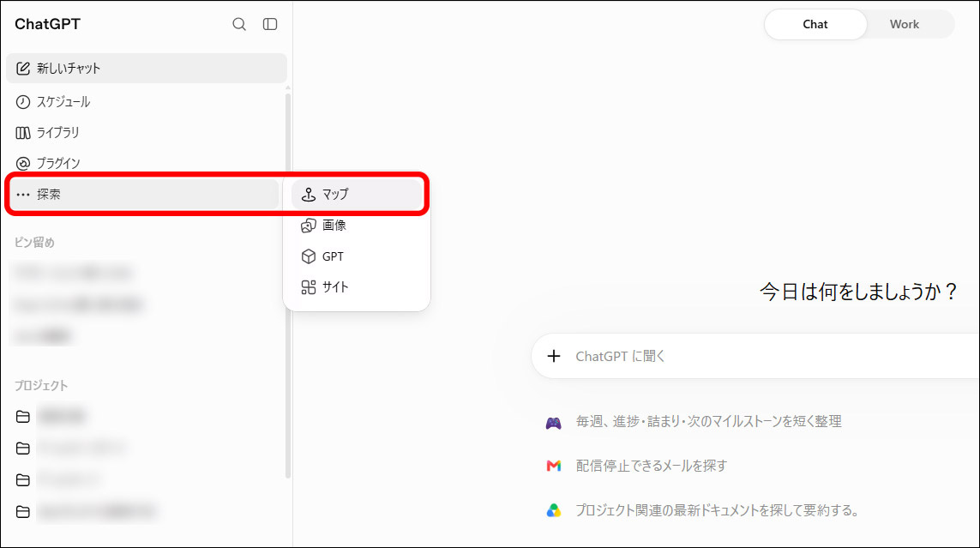The image size is (980, 548).
Task: Click the 今日は何をしましょうか？ heading
Action: pyautogui.click(x=859, y=292)
